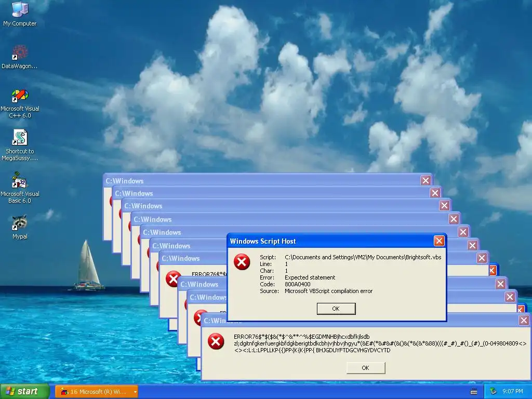
Task: Click the 'Expected statement' error text
Action: [310, 277]
